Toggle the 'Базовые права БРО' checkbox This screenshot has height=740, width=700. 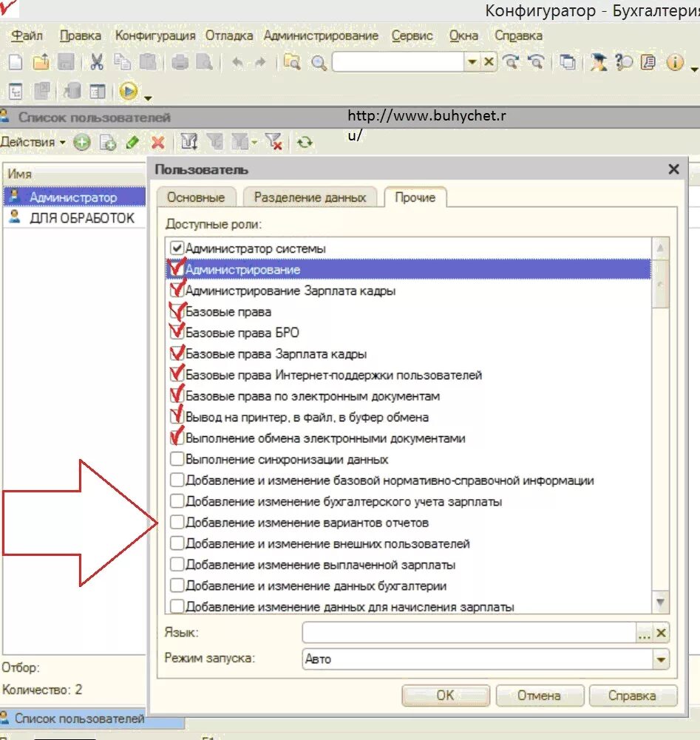[177, 332]
